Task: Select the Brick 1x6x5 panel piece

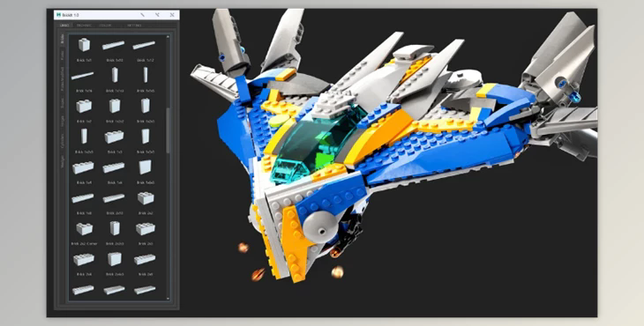Action: coord(145,167)
